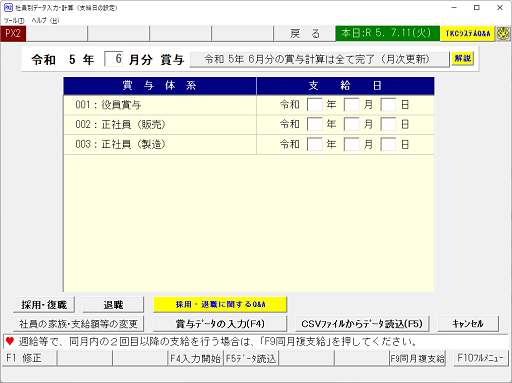Click the year field for 001:役員賞与
512x383 pixels.
[315, 105]
